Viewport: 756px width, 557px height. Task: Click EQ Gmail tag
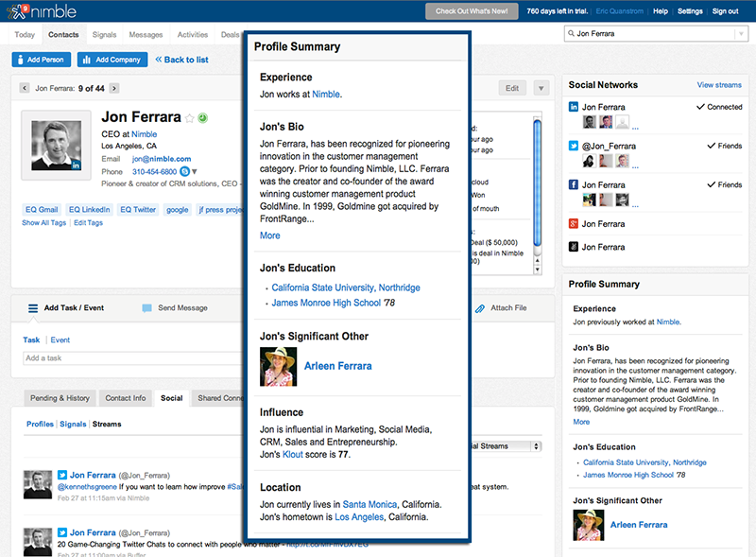coord(42,210)
